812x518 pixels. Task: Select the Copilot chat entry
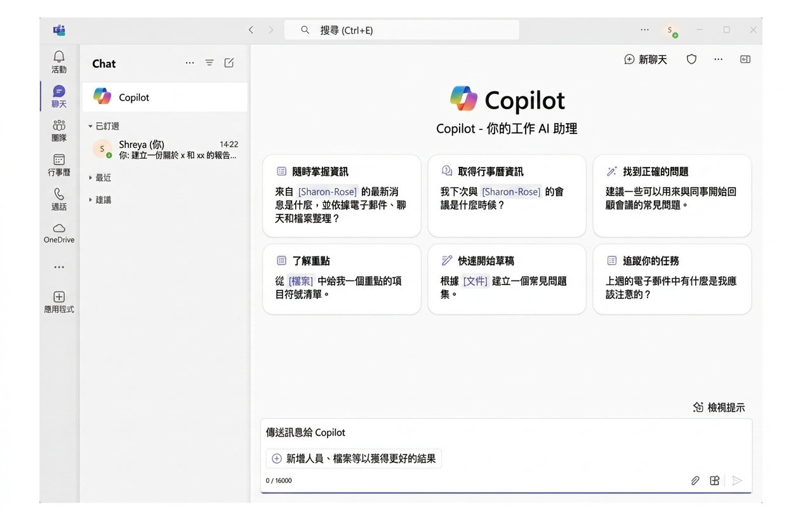[165, 97]
